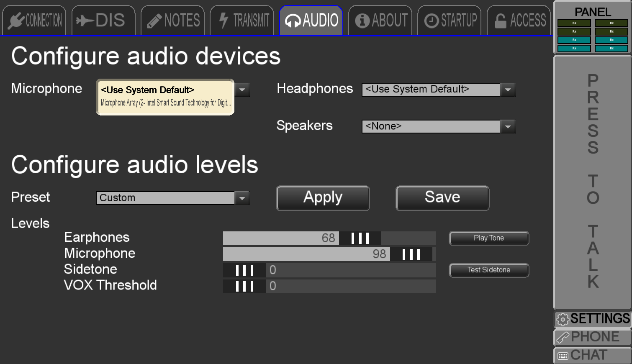Click the Sidetone level slider handle
This screenshot has height=364, width=632.
[244, 270]
